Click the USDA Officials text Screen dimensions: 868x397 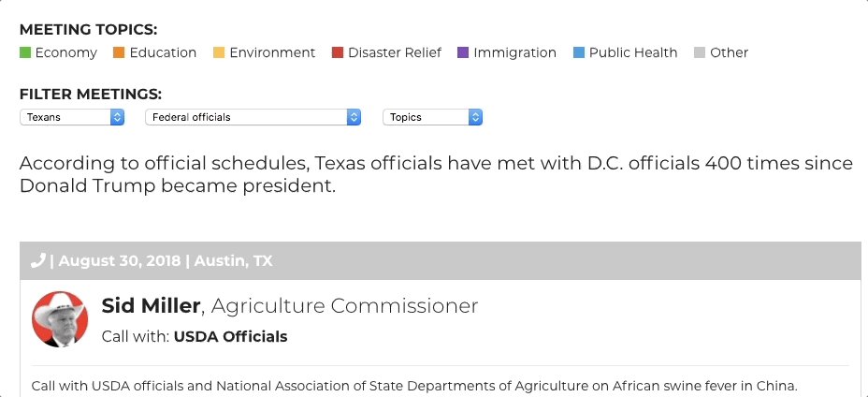click(230, 336)
